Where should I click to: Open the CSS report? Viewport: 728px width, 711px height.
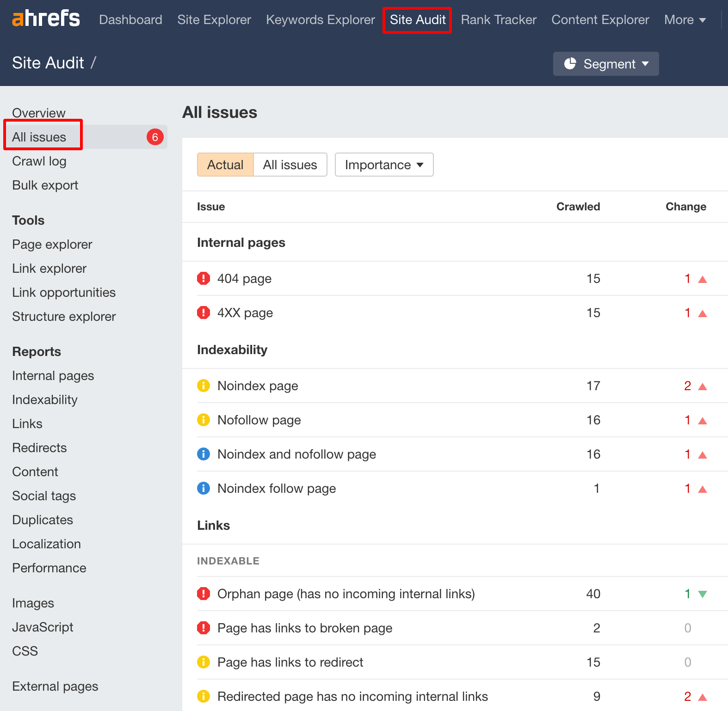[25, 651]
